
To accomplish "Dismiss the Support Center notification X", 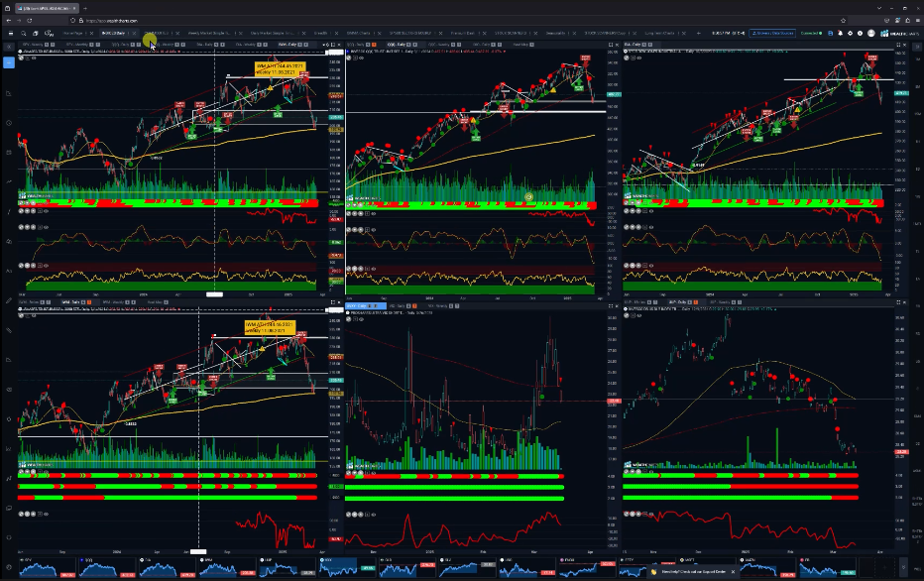I will [x=733, y=571].
